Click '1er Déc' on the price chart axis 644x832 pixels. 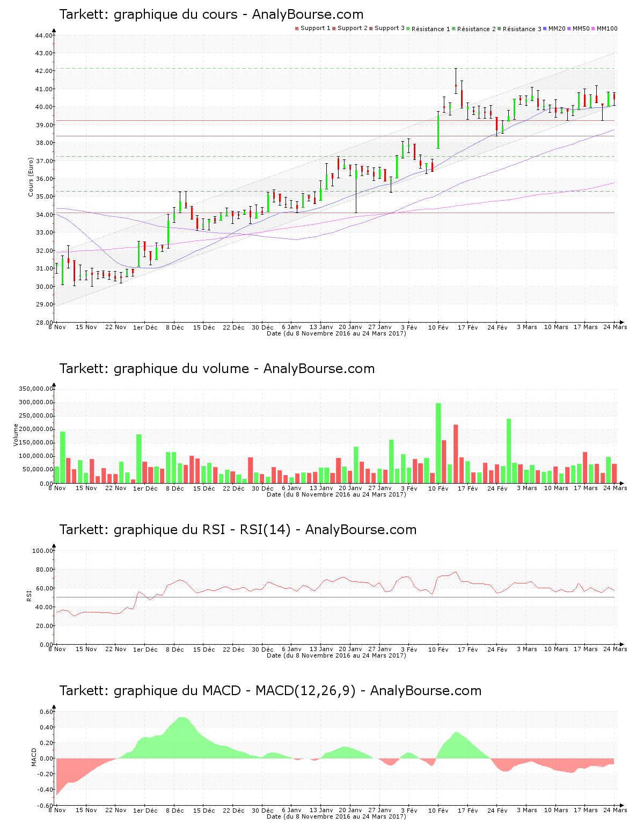pos(145,327)
